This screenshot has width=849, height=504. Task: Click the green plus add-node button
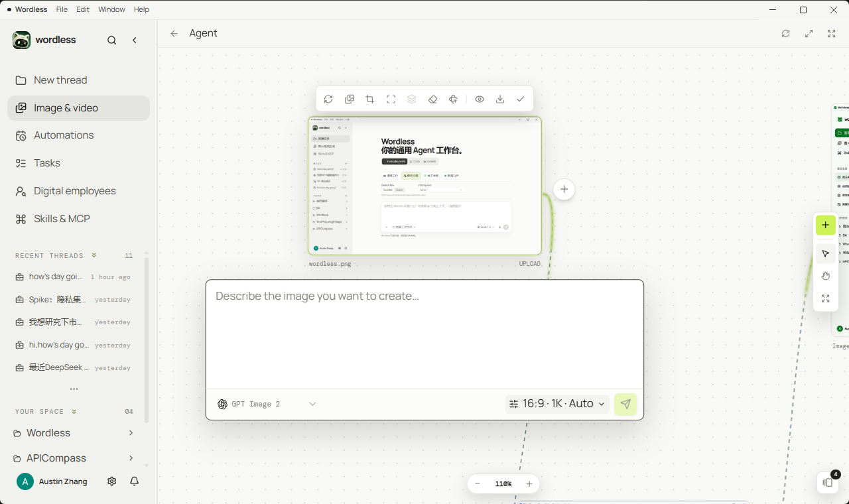[826, 225]
